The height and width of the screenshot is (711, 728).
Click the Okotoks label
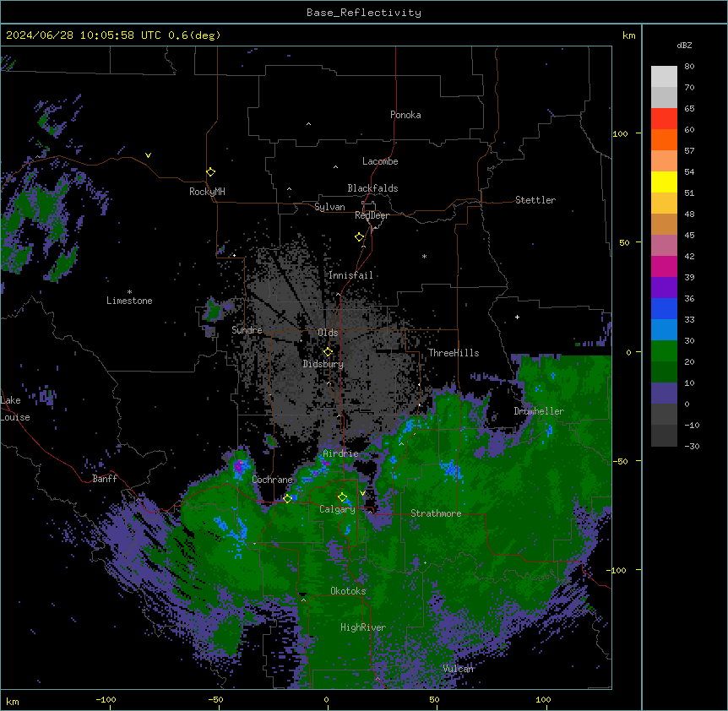(x=348, y=591)
